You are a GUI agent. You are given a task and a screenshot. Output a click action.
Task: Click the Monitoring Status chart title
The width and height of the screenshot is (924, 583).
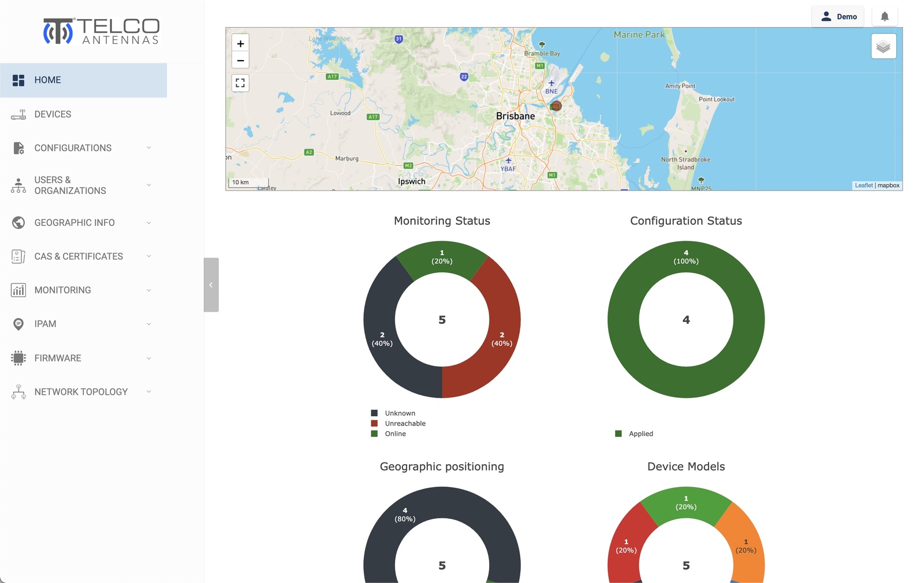pyautogui.click(x=442, y=221)
